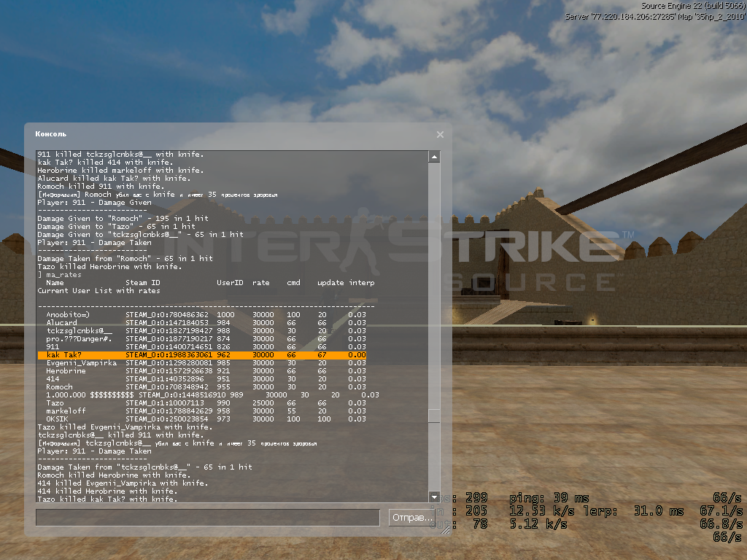Screen dimensions: 747x560
Task: Select the highlighted 'kak Tak?' rates row
Action: coord(202,355)
